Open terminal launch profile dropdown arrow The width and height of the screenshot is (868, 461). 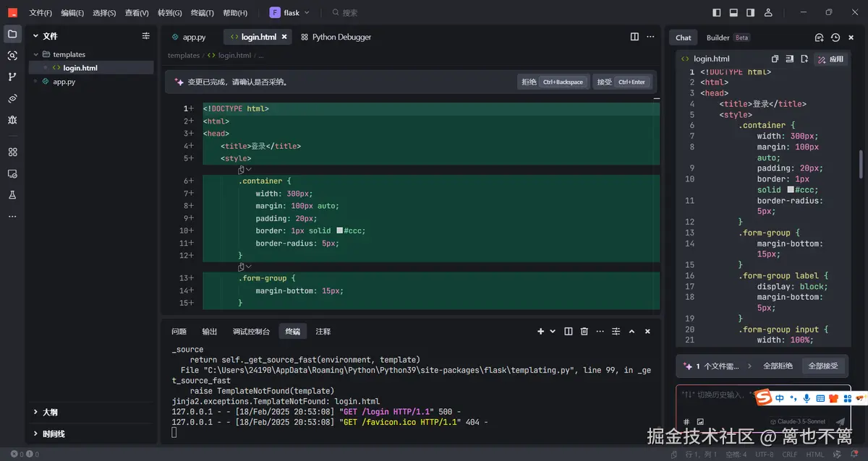pos(553,331)
